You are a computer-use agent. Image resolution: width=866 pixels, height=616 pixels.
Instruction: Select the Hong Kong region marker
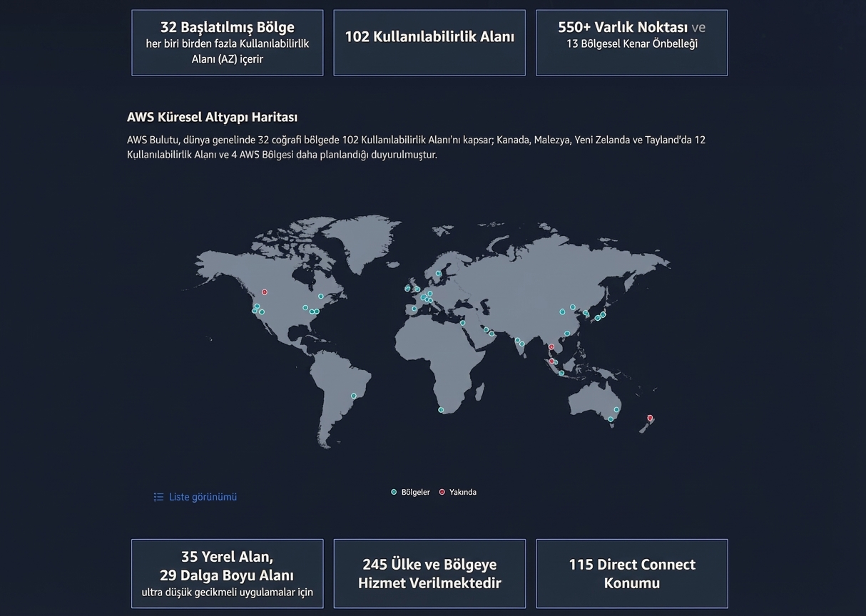coord(567,334)
